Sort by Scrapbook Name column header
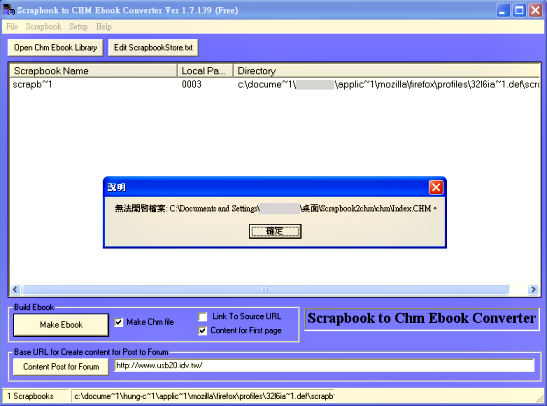Viewport: 547px width, 406px height. point(93,71)
